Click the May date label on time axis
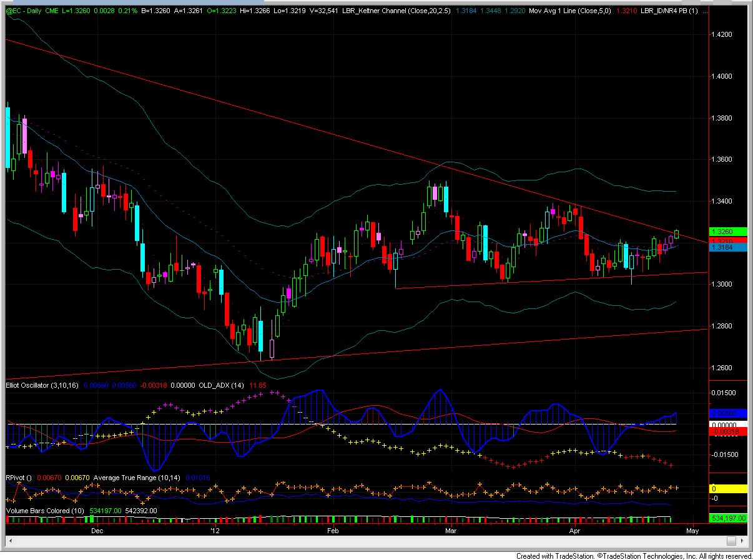 (692, 531)
